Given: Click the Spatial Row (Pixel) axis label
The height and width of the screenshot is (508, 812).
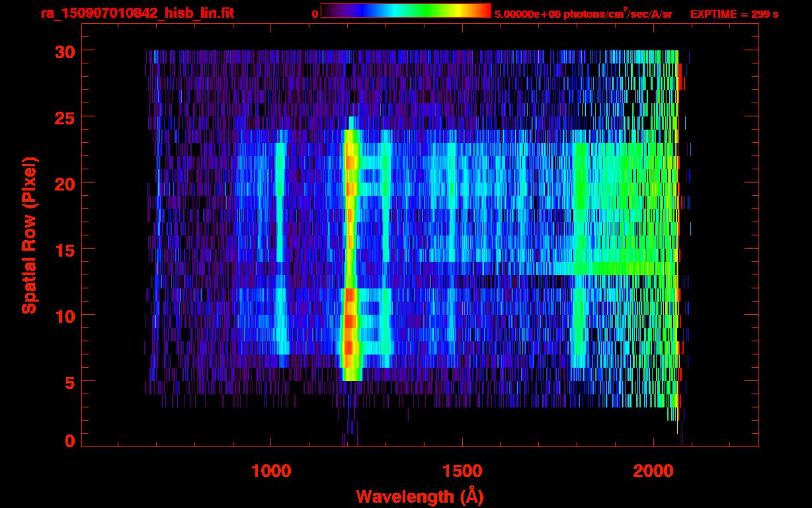Looking at the screenshot, I should (29, 235).
